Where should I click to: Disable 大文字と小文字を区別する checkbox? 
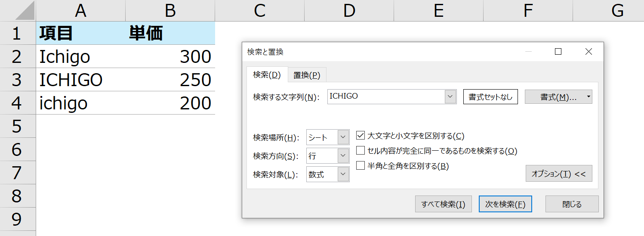(361, 136)
